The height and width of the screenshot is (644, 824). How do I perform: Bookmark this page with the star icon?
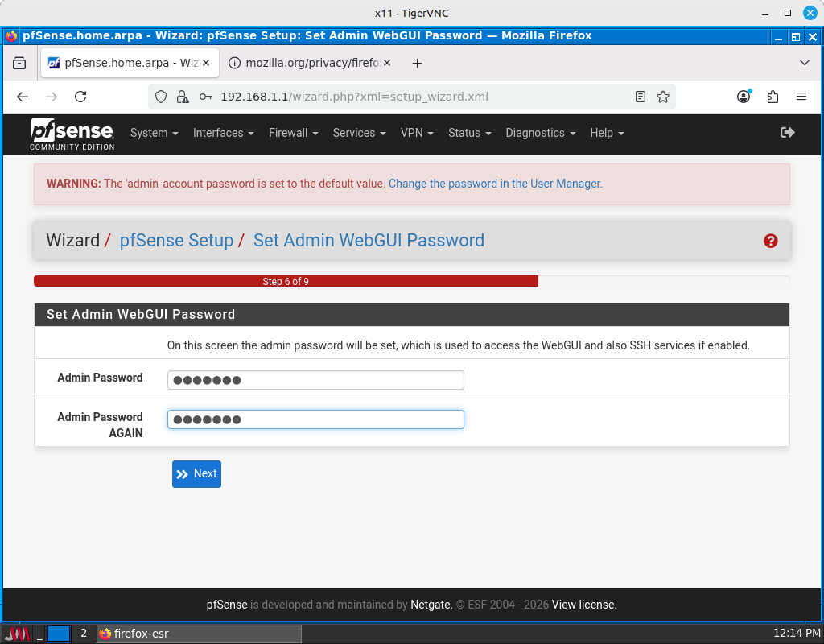click(663, 97)
